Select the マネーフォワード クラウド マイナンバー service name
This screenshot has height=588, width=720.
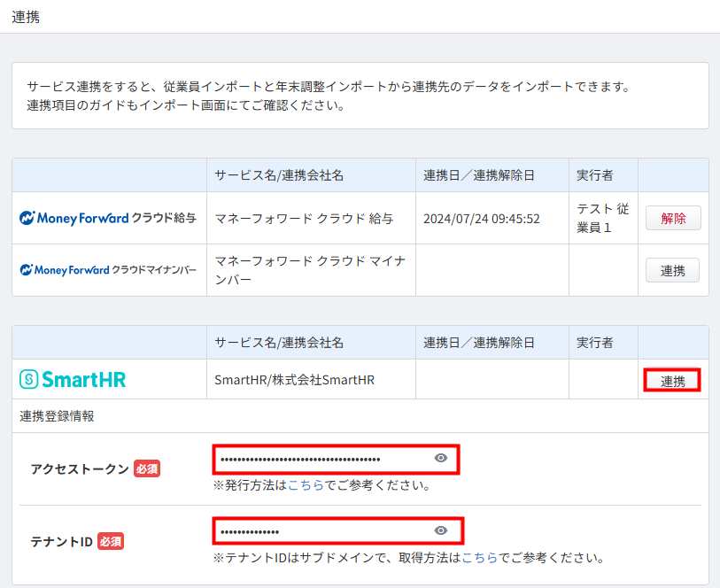[x=311, y=270]
